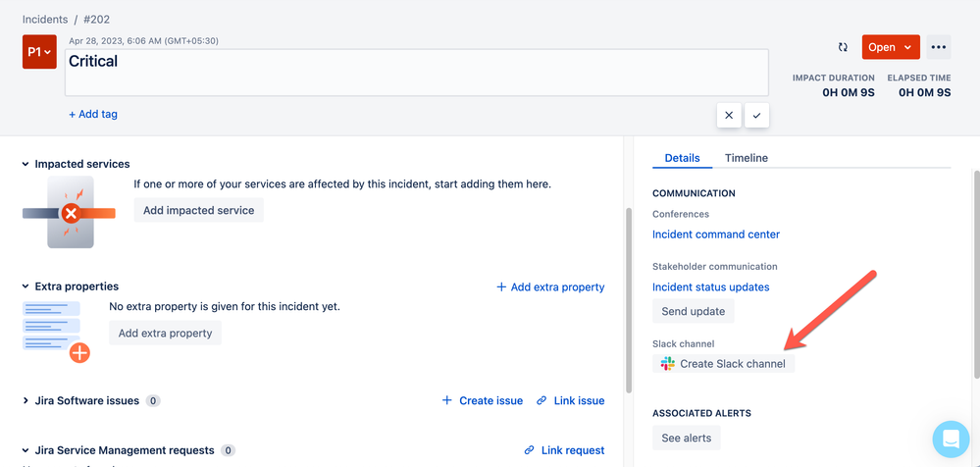Image resolution: width=980 pixels, height=467 pixels.
Task: Open the P1 priority dropdown
Action: coord(38,52)
